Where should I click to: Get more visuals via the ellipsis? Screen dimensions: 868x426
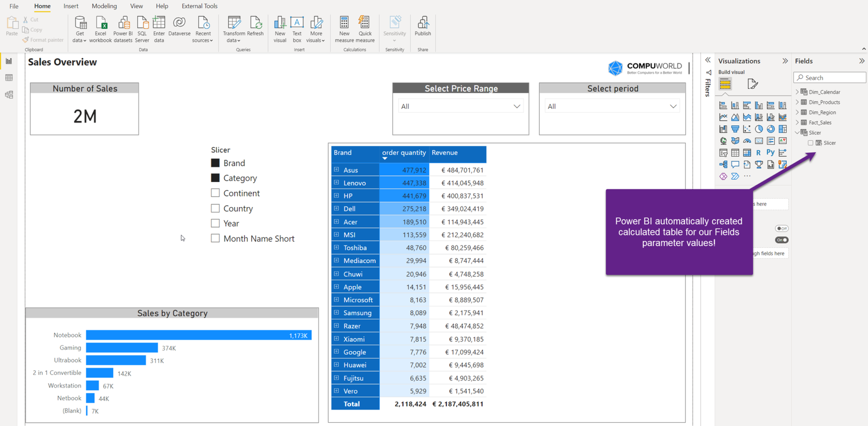[747, 176]
